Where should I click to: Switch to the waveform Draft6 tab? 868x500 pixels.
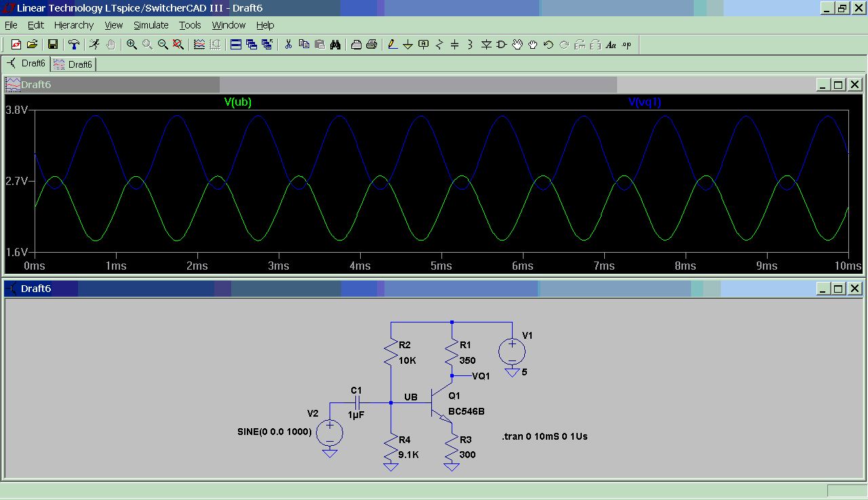click(x=73, y=64)
